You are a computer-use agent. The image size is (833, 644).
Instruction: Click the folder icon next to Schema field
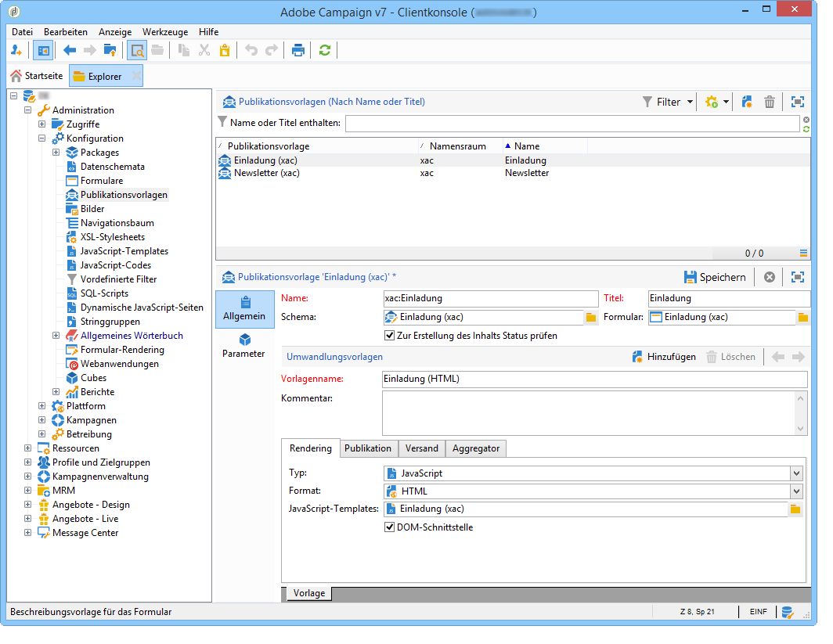(x=591, y=318)
